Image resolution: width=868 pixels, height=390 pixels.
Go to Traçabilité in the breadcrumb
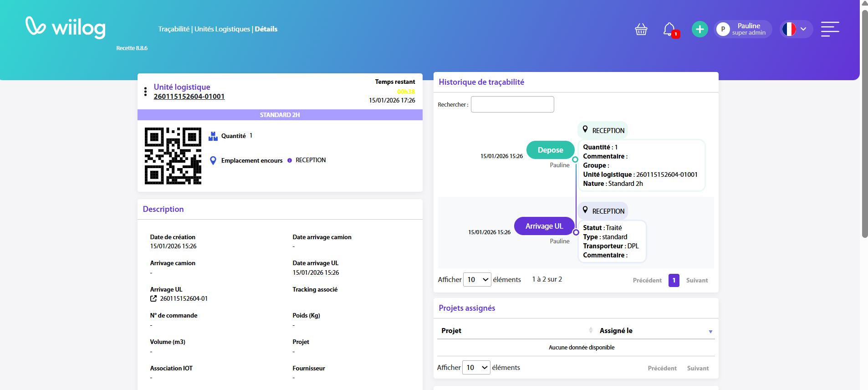[174, 29]
